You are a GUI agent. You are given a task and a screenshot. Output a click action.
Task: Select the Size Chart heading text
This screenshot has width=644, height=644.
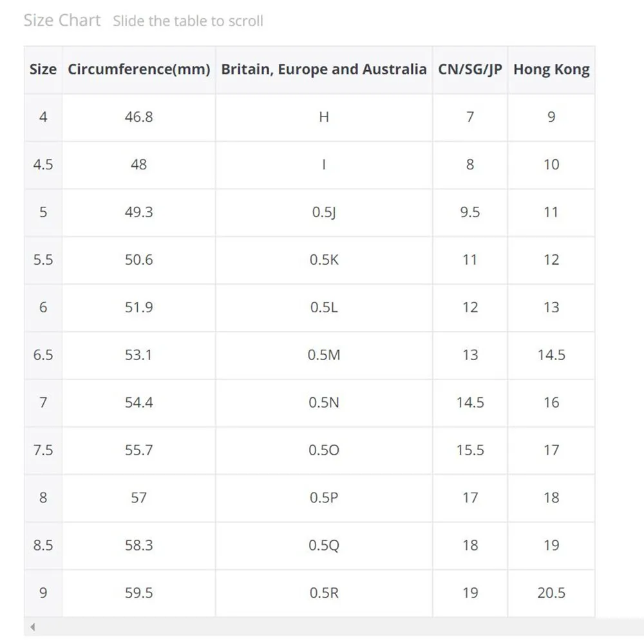[x=62, y=20]
